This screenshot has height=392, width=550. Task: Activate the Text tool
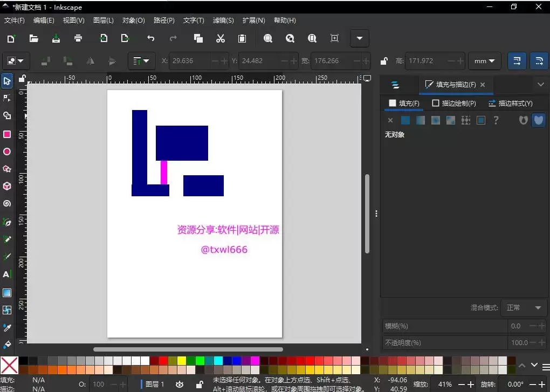(7, 274)
